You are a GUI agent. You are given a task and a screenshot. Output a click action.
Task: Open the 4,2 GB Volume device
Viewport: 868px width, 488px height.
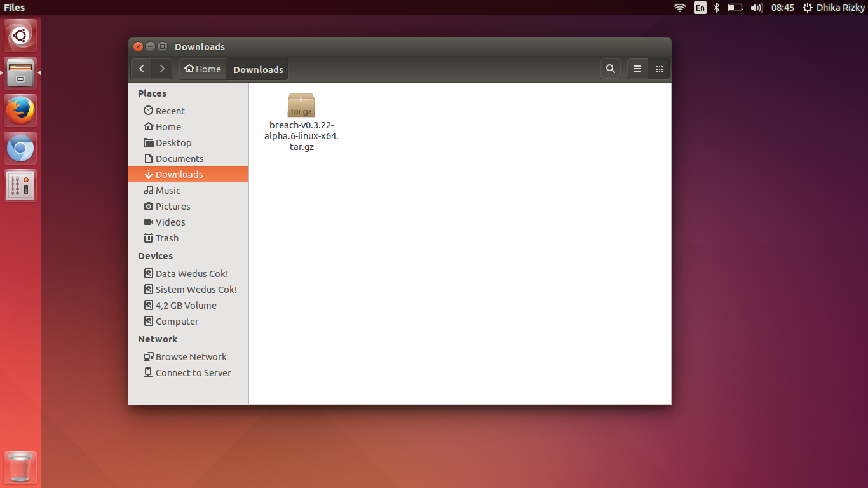pyautogui.click(x=188, y=305)
